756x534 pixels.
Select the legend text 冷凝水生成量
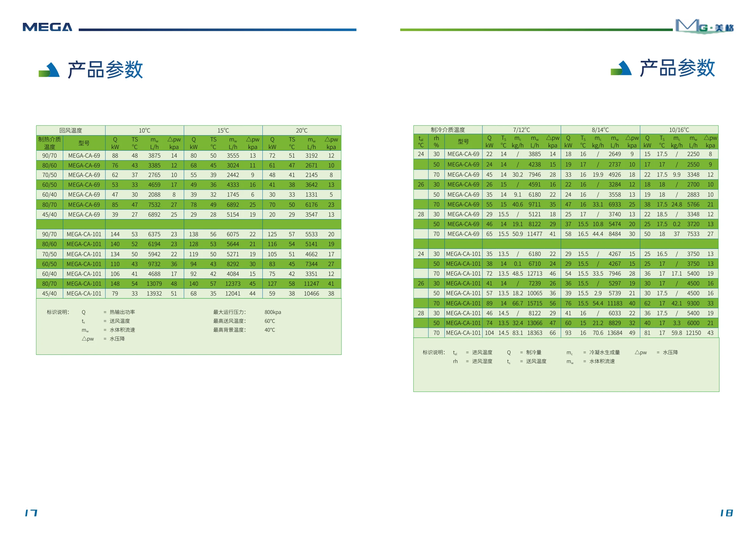point(605,352)
